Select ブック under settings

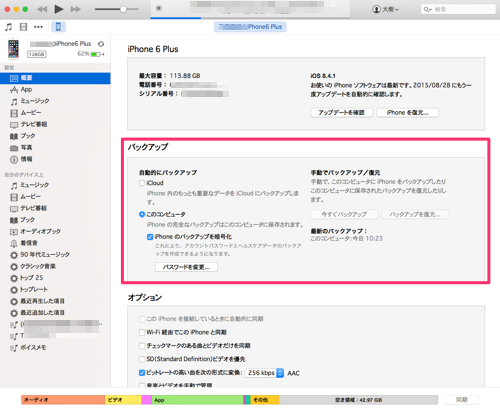coord(55,136)
